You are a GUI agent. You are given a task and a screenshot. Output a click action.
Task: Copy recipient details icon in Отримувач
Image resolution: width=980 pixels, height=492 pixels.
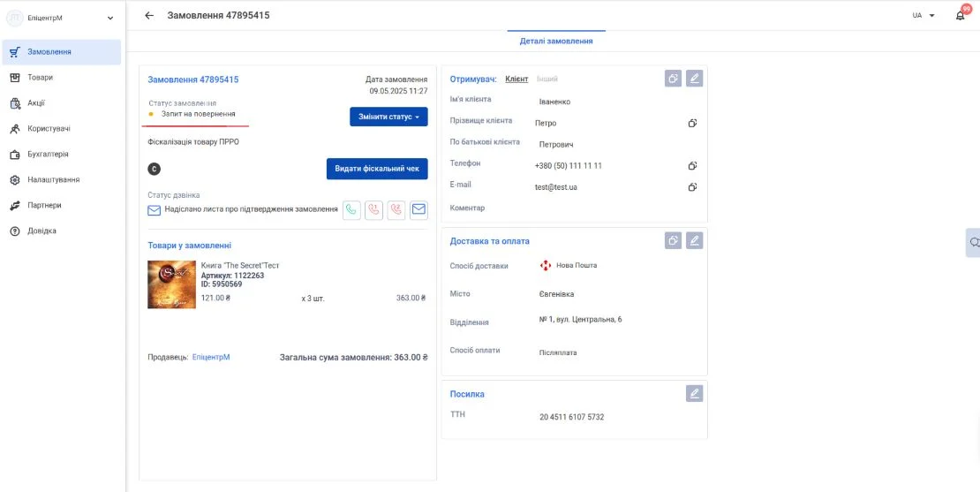673,79
